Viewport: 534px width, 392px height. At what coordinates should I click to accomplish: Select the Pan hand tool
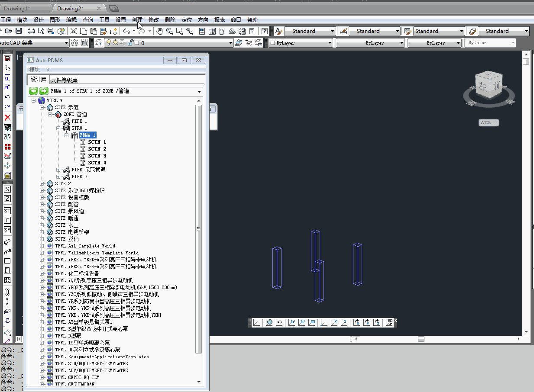(160, 31)
